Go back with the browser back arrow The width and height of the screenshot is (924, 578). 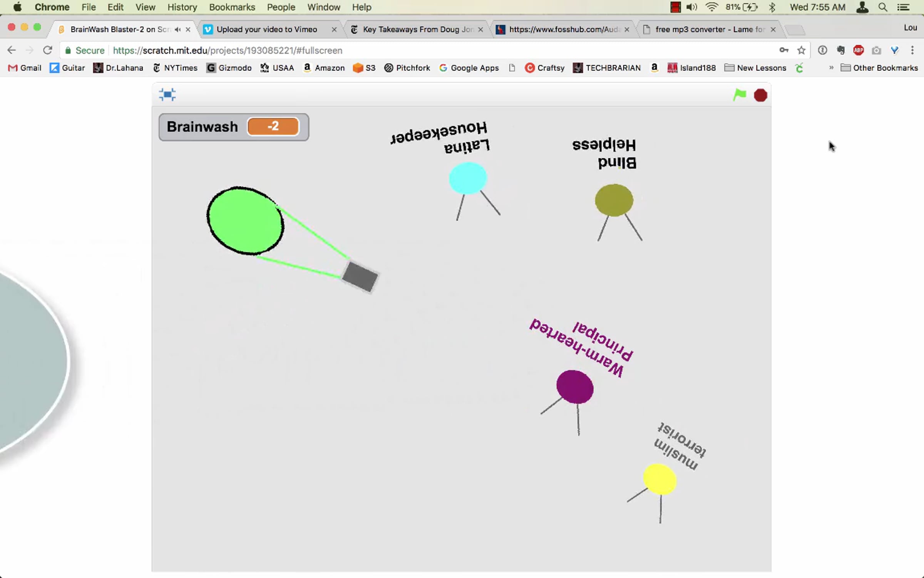tap(12, 50)
